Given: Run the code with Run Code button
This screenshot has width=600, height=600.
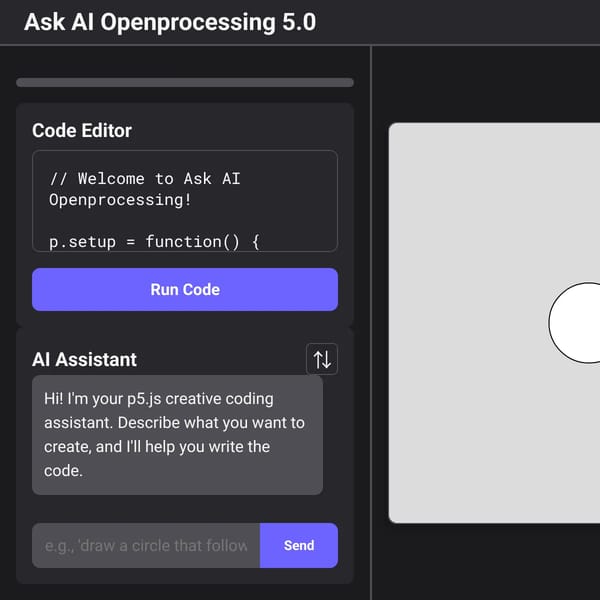Looking at the screenshot, I should (185, 289).
